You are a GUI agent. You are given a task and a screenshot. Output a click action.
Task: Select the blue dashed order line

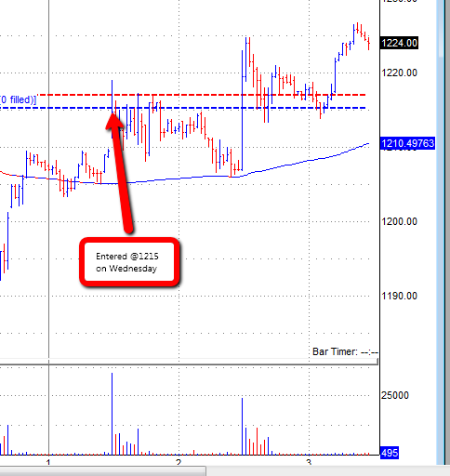[x=183, y=108]
